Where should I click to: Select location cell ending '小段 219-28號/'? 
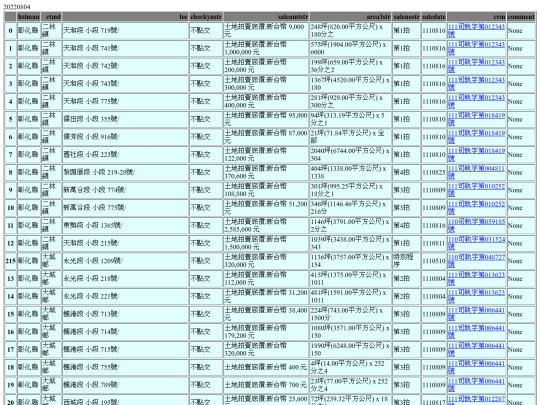point(125,173)
